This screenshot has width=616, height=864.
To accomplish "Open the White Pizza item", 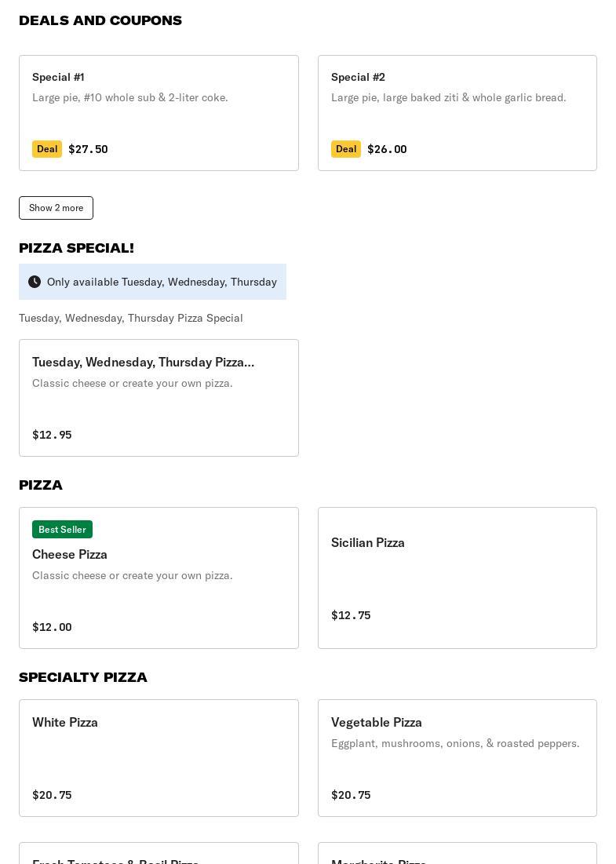I will [159, 758].
